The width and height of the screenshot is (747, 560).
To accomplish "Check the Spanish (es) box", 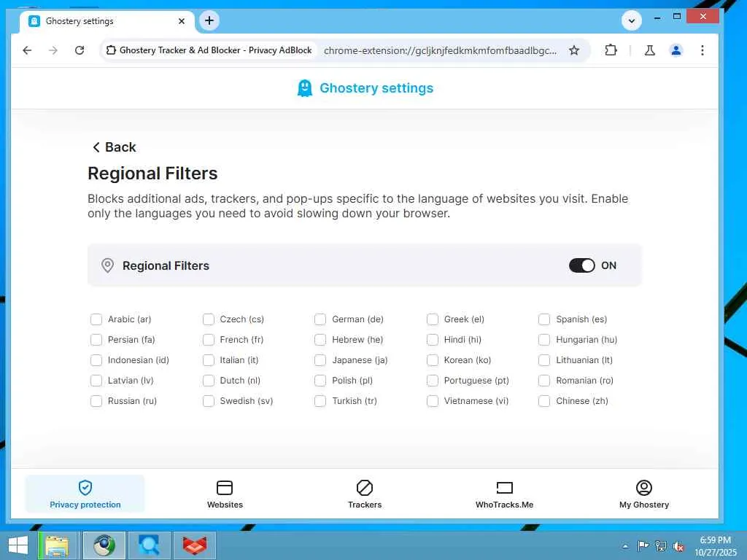I will point(544,319).
